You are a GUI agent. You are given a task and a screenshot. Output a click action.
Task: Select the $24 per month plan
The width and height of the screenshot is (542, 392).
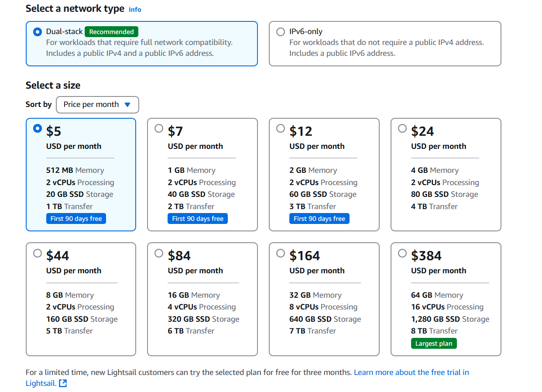click(402, 129)
